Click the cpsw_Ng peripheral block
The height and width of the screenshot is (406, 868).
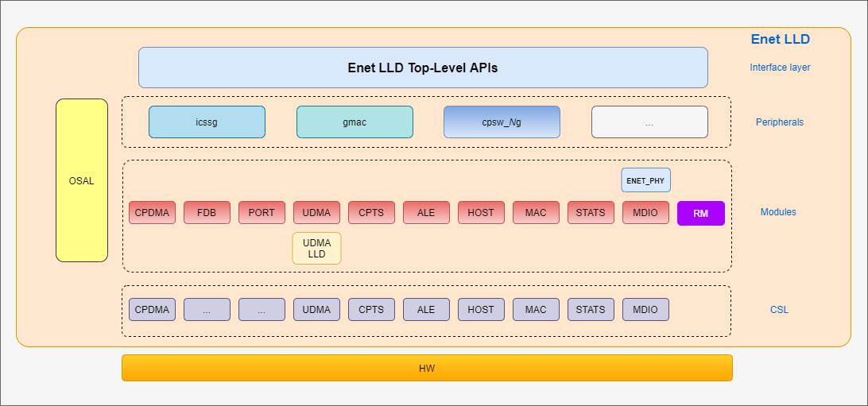[502, 122]
